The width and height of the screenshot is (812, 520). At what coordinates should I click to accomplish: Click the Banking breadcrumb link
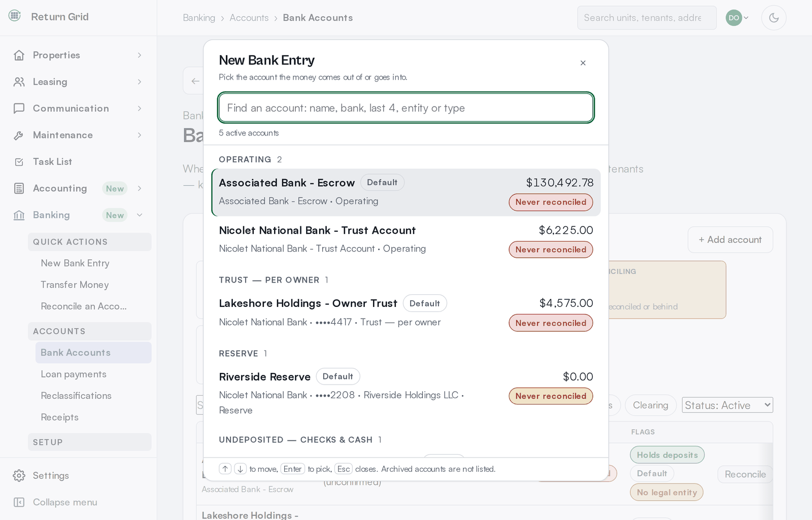click(x=199, y=18)
